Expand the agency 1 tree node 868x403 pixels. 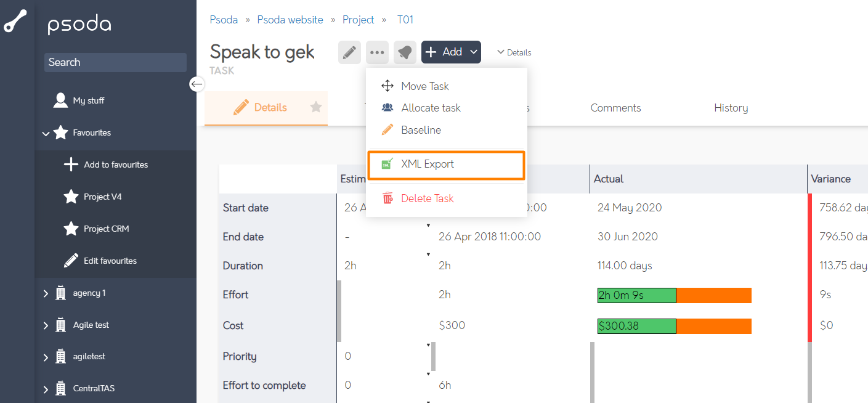[x=46, y=293]
